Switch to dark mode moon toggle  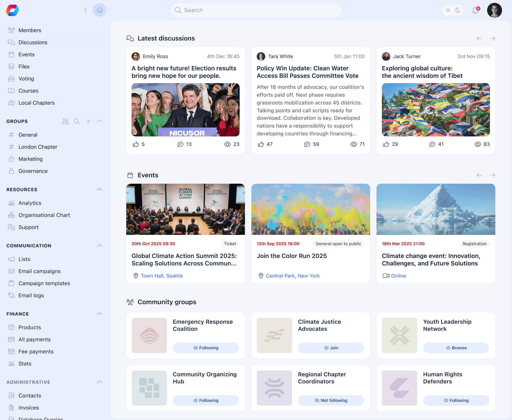[458, 10]
